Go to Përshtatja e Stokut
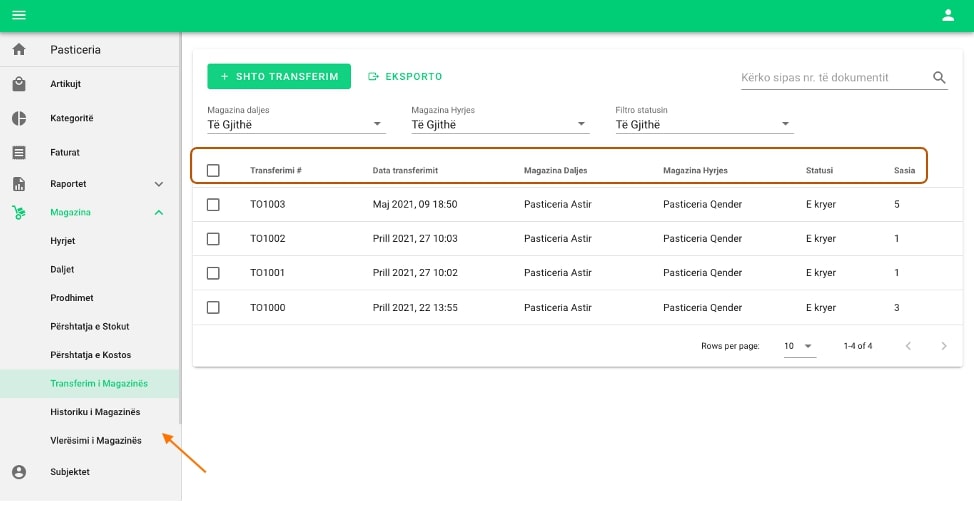The image size is (974, 528). 90,327
